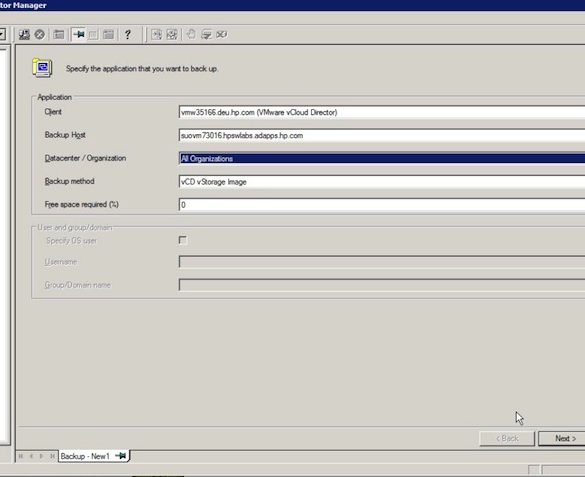585x477 pixels.
Task: Click the Next > button
Action: pos(561,439)
